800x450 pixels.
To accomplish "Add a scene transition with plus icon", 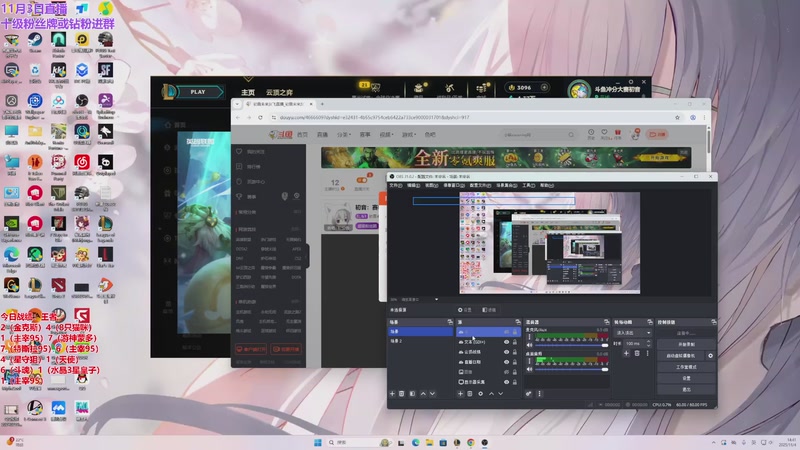I will click(x=627, y=353).
